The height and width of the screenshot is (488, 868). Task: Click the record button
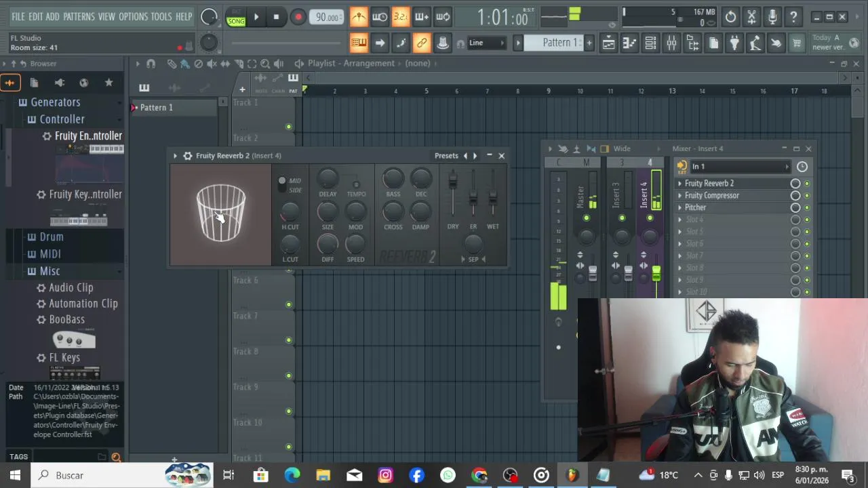[x=298, y=17]
